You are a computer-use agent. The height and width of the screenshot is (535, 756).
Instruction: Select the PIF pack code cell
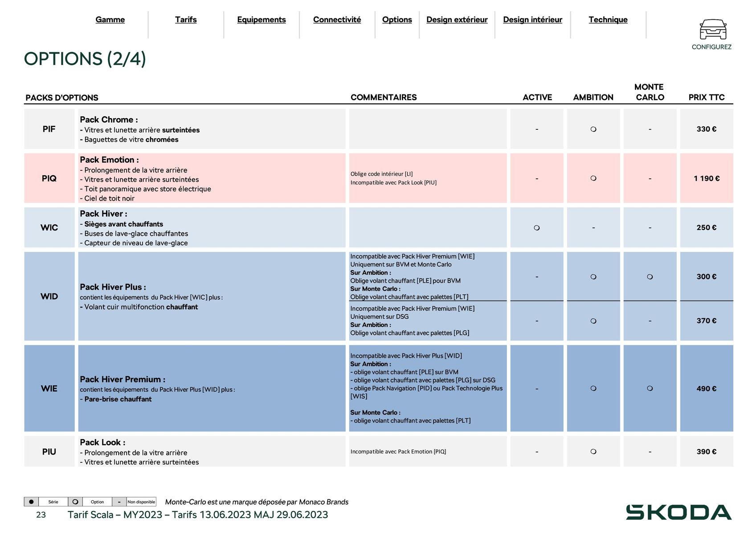(x=49, y=129)
